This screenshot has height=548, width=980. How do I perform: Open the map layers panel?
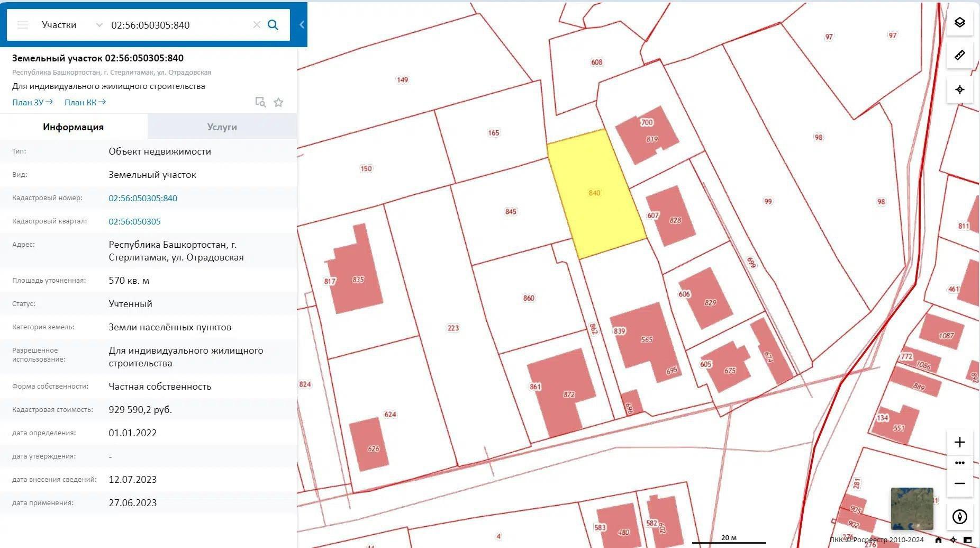959,22
